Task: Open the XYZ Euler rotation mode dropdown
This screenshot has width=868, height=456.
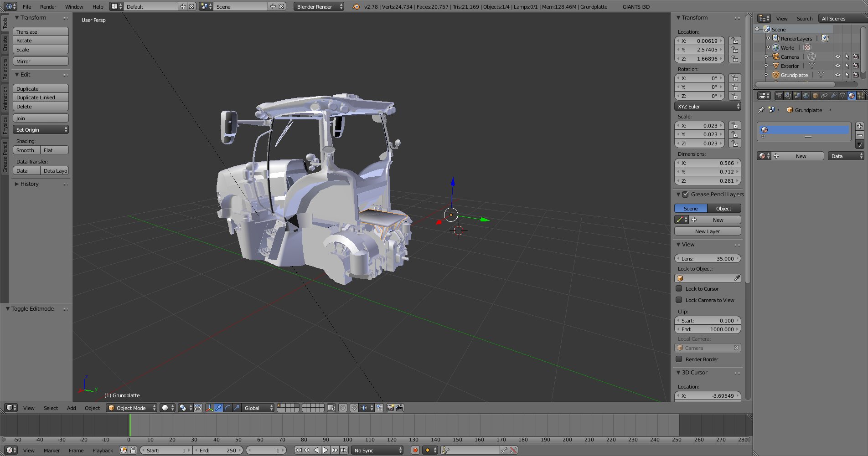Action: point(708,106)
